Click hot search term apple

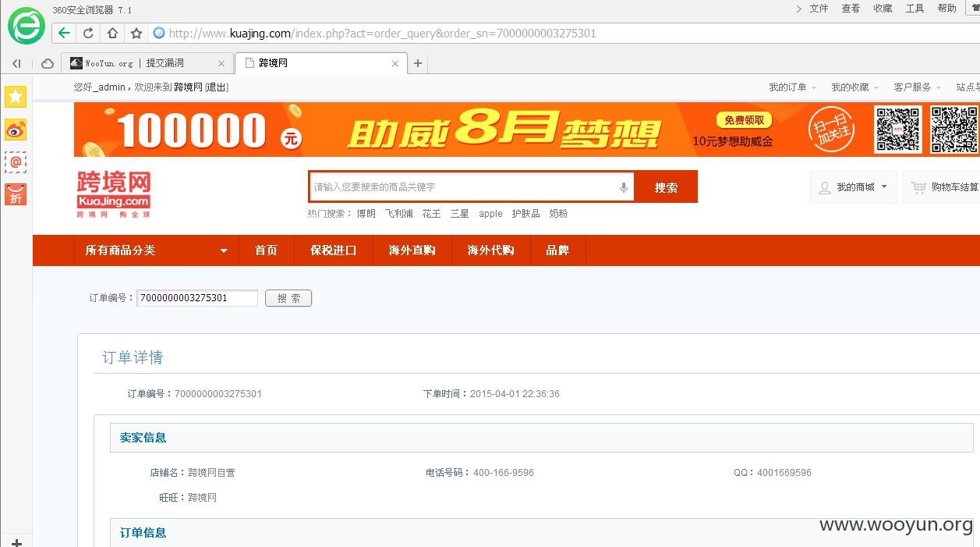pos(490,214)
